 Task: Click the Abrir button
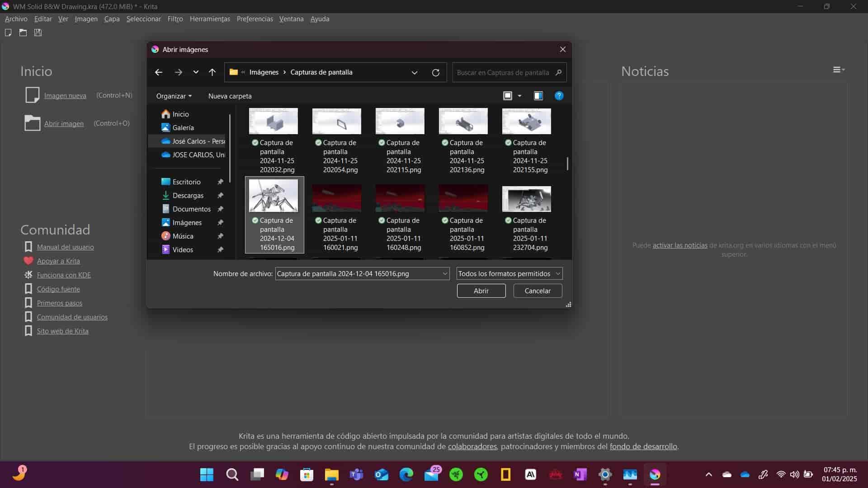(481, 291)
